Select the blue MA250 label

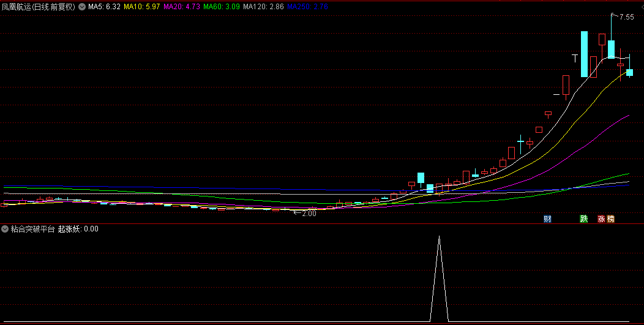308,7
